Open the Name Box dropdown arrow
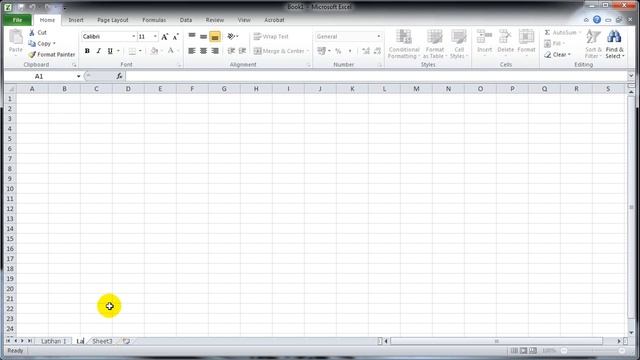 (x=78, y=76)
